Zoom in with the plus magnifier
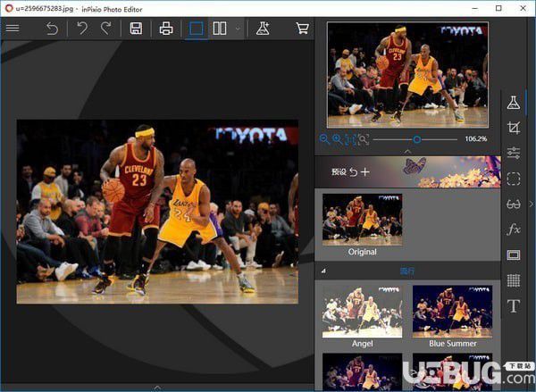The image size is (536, 392). (338, 139)
